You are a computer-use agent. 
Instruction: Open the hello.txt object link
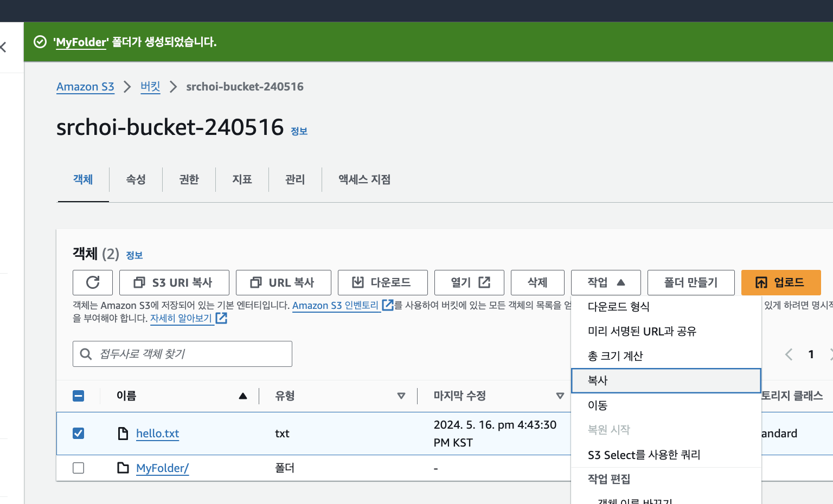click(157, 434)
